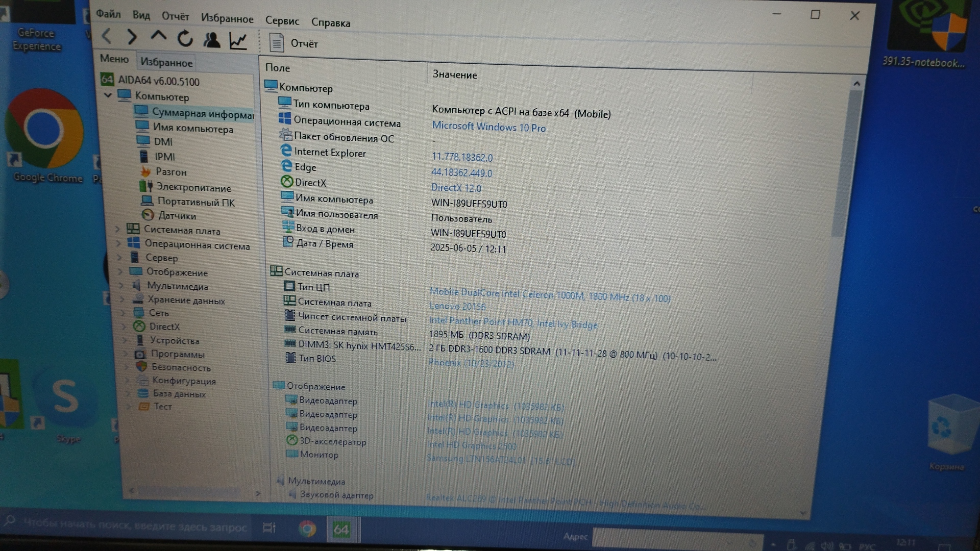Open the Сервис menu
The width and height of the screenshot is (980, 551).
pos(282,21)
